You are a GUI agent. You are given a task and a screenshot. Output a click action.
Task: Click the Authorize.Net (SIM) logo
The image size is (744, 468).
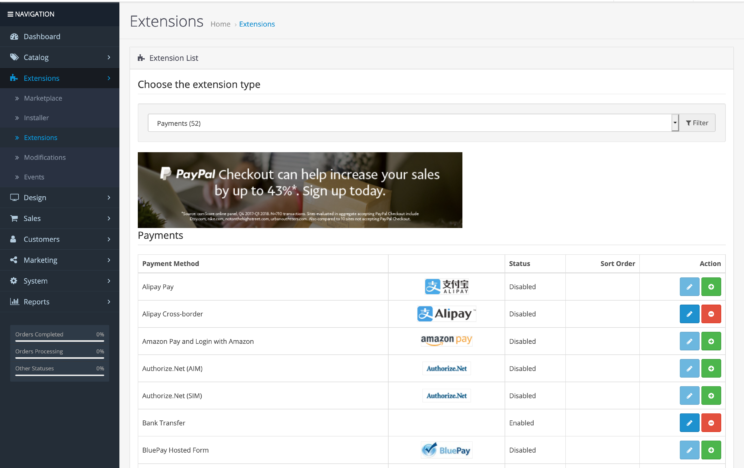pyautogui.click(x=446, y=395)
